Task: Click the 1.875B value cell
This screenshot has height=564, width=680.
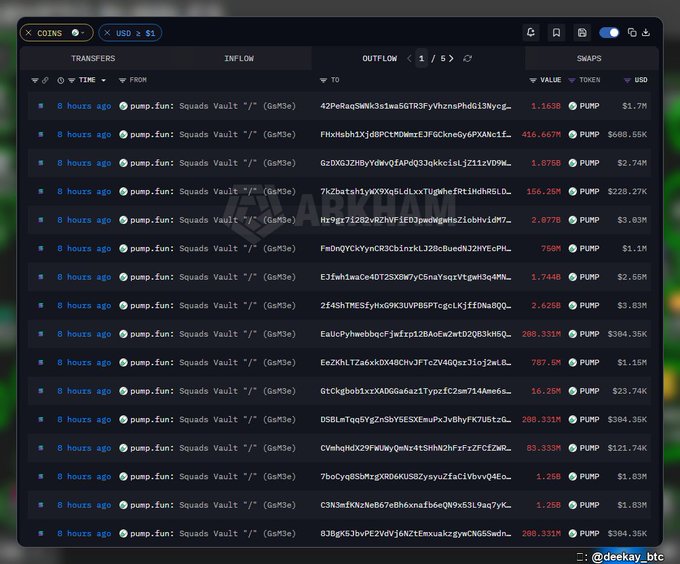Action: [546, 163]
